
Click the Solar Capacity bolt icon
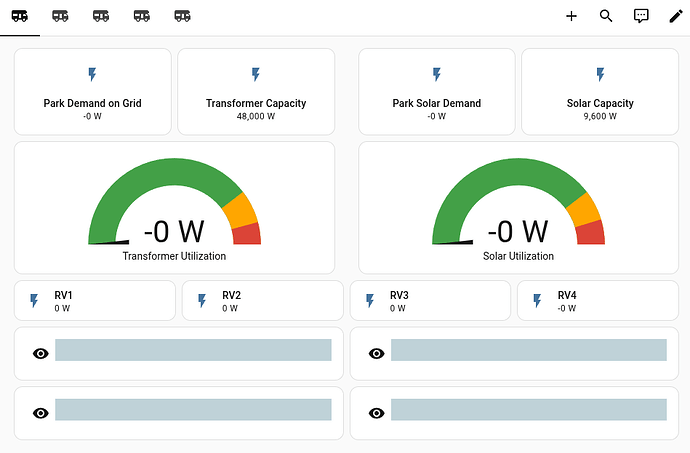click(600, 74)
